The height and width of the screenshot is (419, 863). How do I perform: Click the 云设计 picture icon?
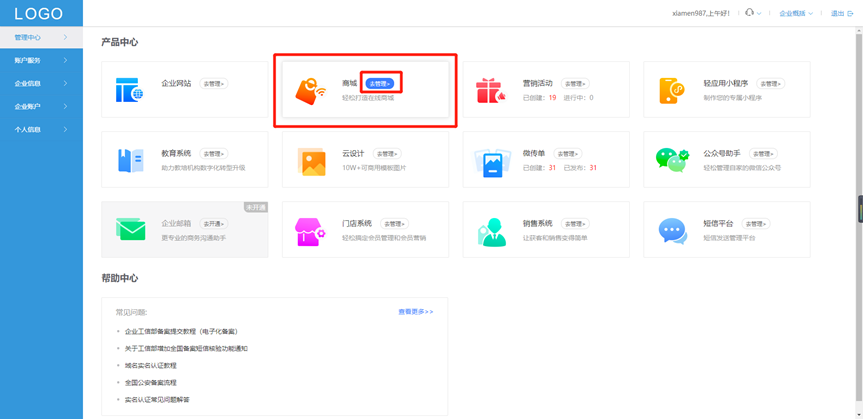pyautogui.click(x=311, y=161)
